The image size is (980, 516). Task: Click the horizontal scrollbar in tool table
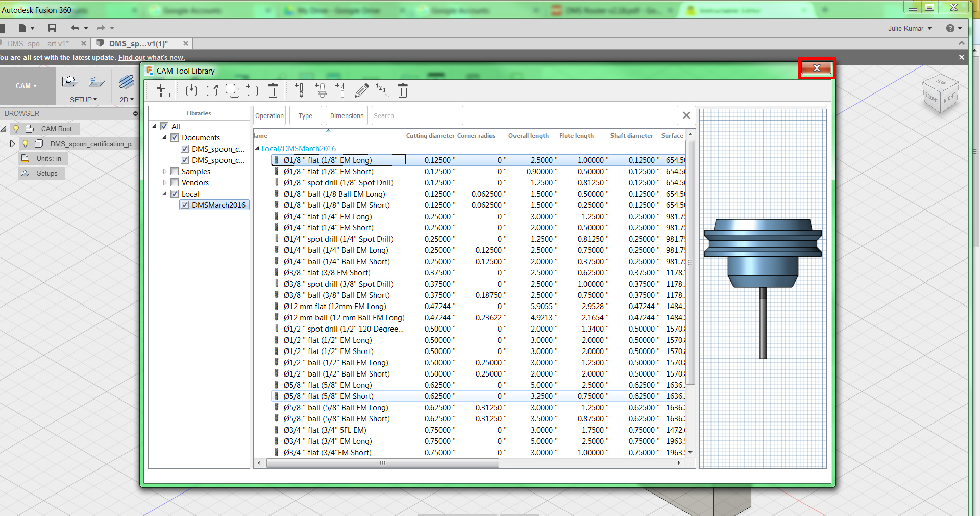pyautogui.click(x=383, y=463)
